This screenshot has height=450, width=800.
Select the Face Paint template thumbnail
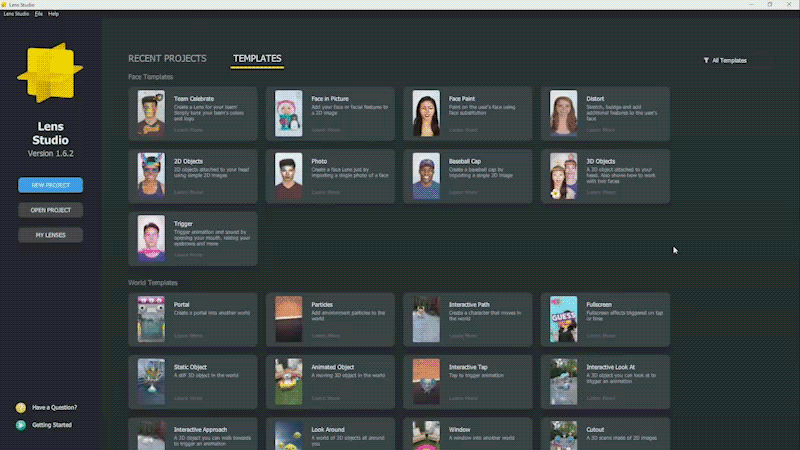coord(426,113)
